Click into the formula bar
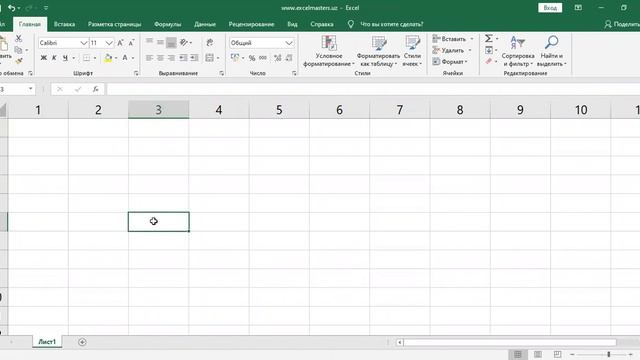The height and width of the screenshot is (360, 640). pyautogui.click(x=373, y=89)
